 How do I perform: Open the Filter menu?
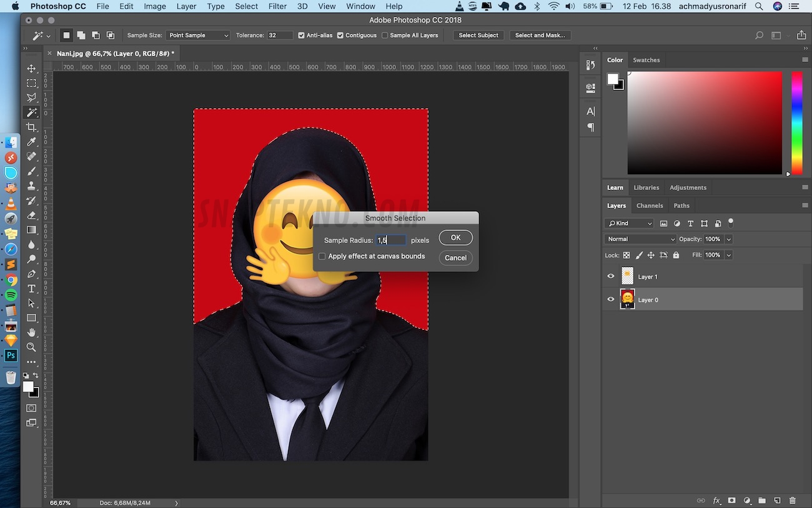(277, 6)
